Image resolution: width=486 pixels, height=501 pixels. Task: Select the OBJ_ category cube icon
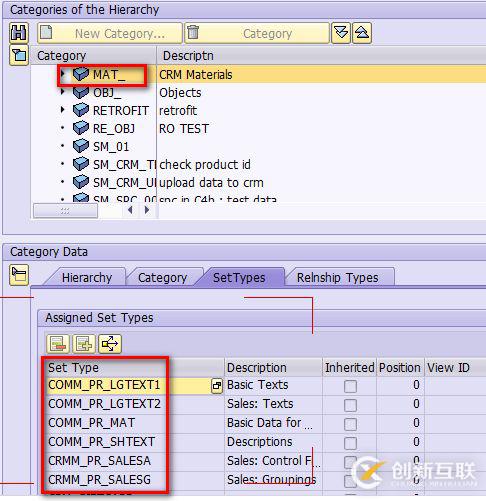click(80, 92)
